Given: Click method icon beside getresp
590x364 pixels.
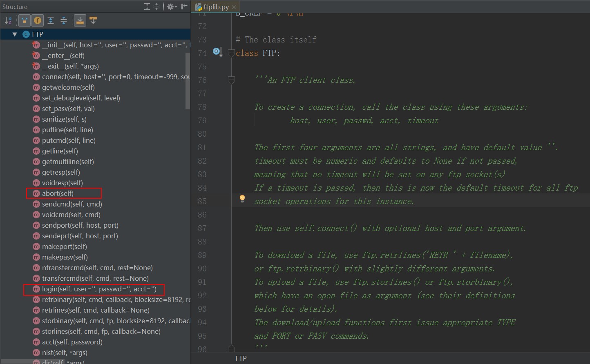Looking at the screenshot, I should pyautogui.click(x=36, y=172).
